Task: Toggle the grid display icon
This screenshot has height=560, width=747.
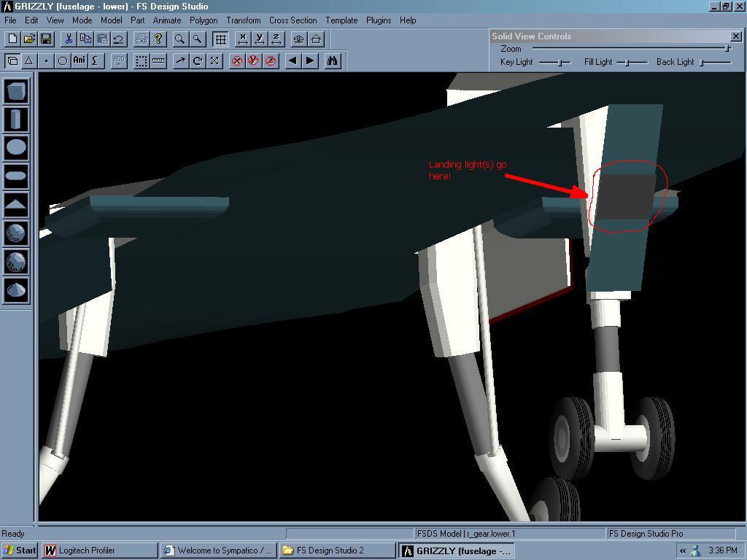Action: coord(220,39)
